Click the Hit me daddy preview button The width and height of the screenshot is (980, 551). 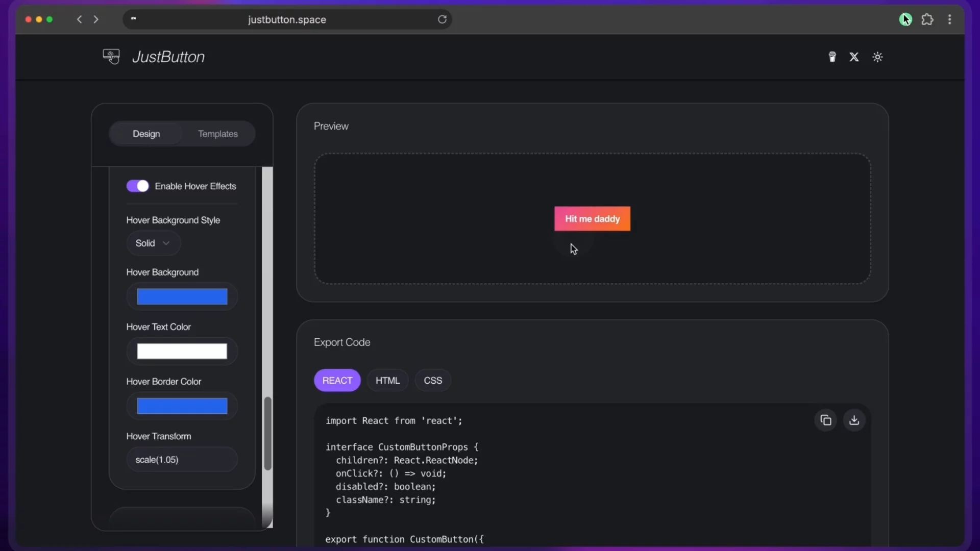592,219
